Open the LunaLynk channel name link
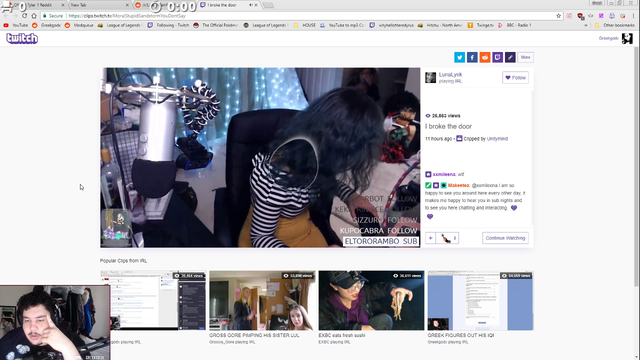Screen dimensions: 640x360 coord(450,75)
